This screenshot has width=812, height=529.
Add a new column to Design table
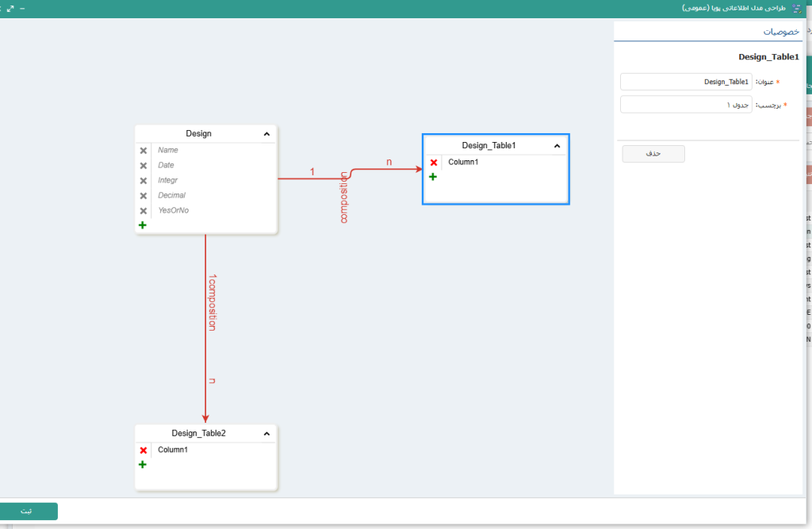tap(143, 225)
